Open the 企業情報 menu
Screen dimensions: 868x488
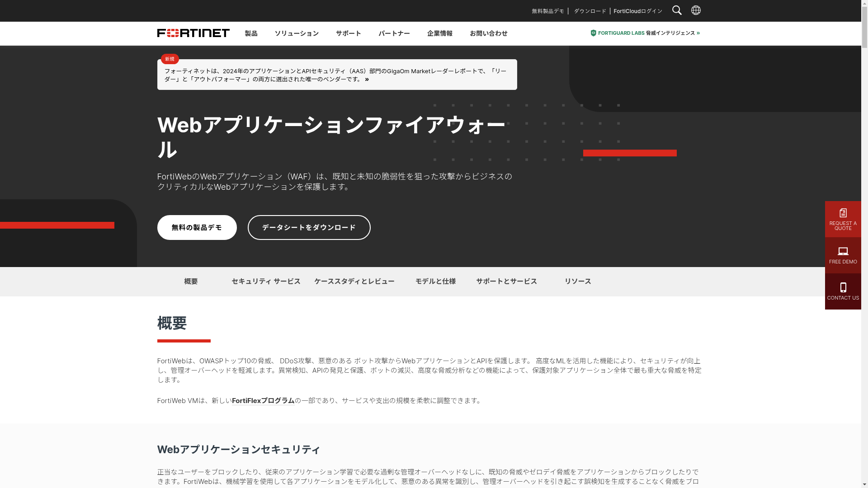(440, 33)
